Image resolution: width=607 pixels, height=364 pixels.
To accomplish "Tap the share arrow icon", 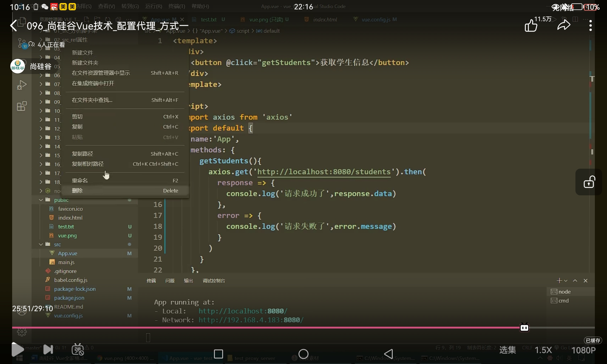I will (x=564, y=25).
